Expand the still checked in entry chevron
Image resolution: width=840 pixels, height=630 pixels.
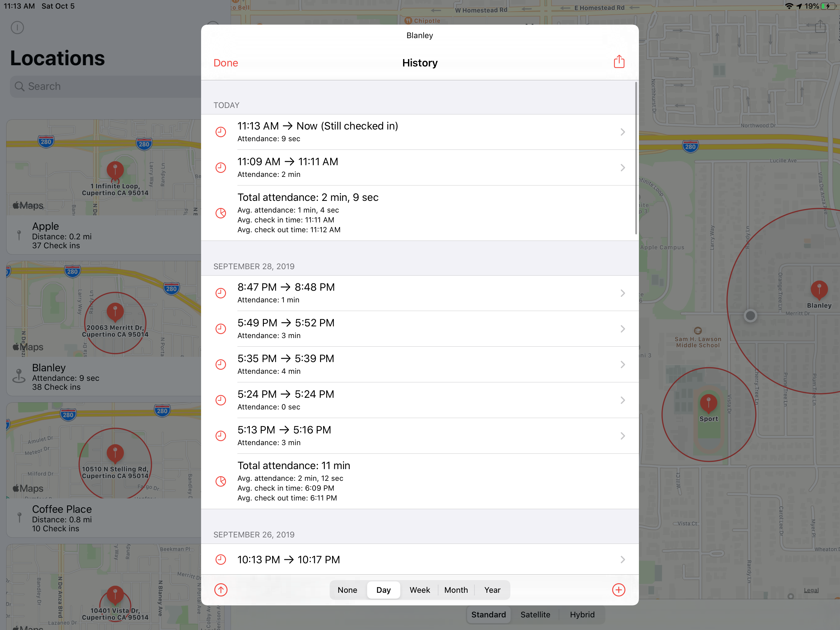pyautogui.click(x=622, y=132)
